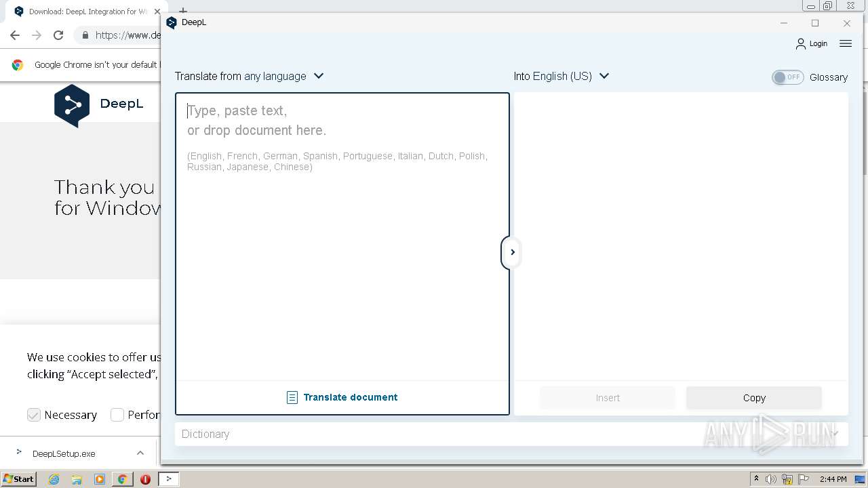868x488 pixels.
Task: Click the Chrome address bar URL
Action: tap(127, 35)
